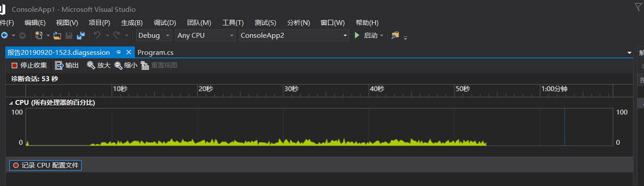Screen dimensions: 644x186
Task: Click the pin icon on diagsession tab
Action: (118, 52)
